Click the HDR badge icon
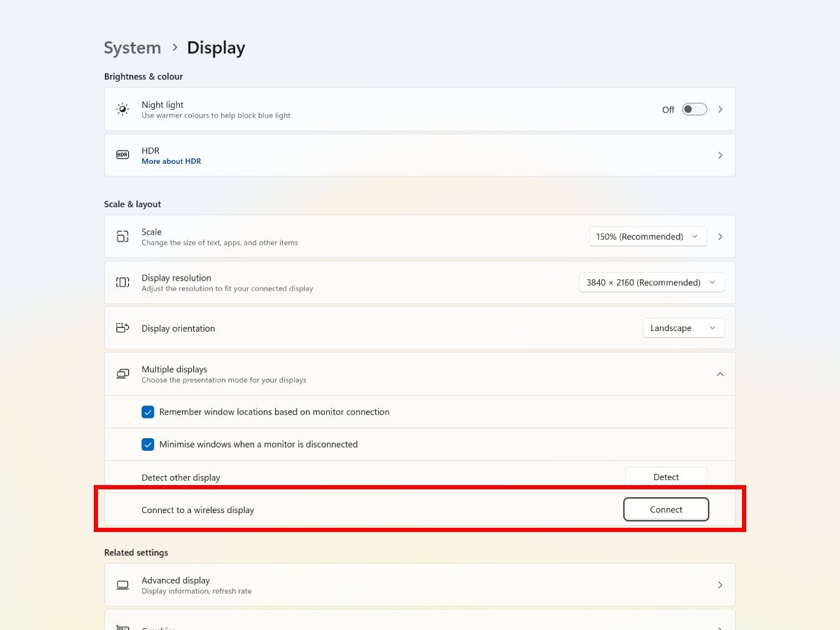The width and height of the screenshot is (840, 630). pos(122,155)
